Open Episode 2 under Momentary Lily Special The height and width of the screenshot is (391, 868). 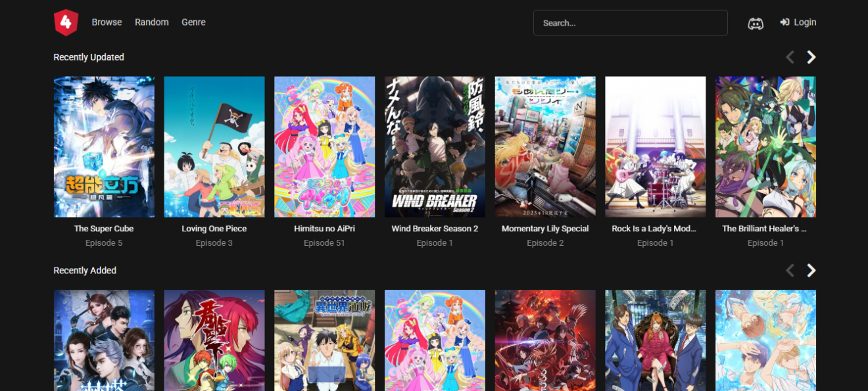(x=544, y=242)
